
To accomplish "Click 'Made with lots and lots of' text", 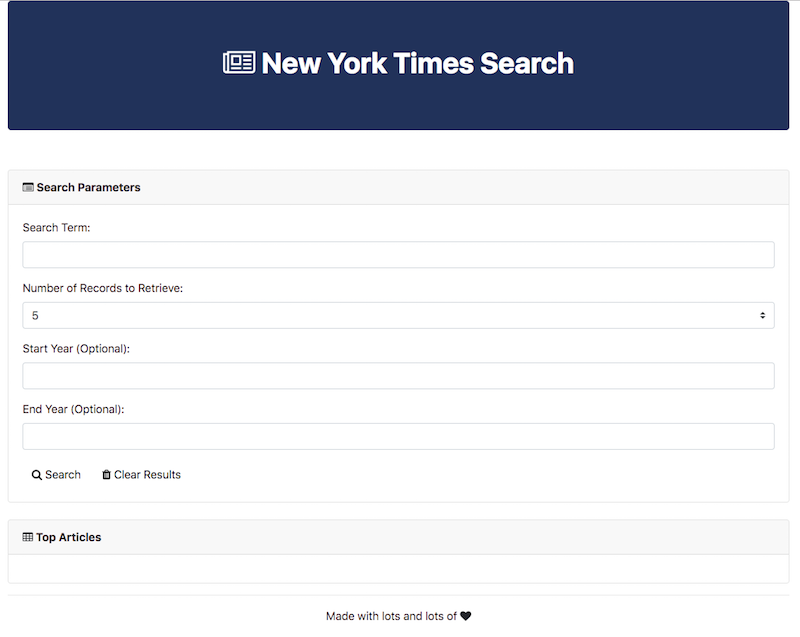I will 391,616.
